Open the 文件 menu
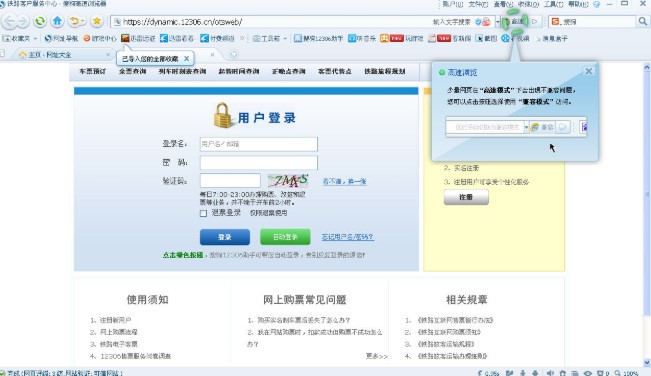The height and width of the screenshot is (376, 651). pyautogui.click(x=478, y=4)
